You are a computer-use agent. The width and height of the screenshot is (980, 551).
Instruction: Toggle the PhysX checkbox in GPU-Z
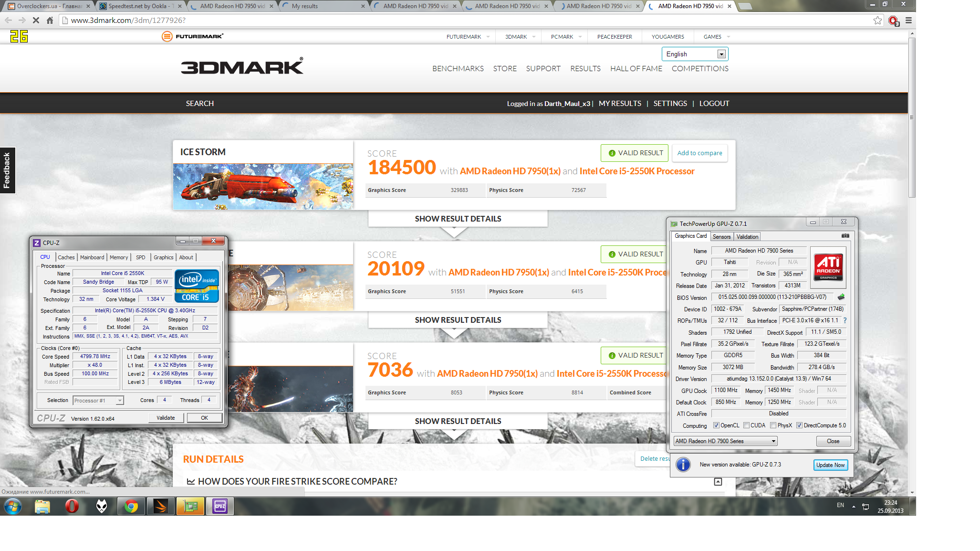tap(773, 425)
